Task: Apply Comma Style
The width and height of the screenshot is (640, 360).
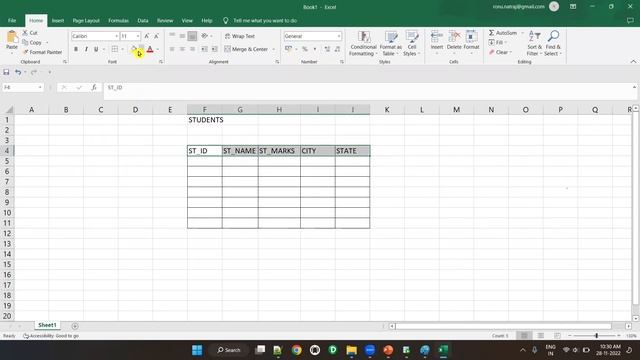Action: pyautogui.click(x=315, y=49)
